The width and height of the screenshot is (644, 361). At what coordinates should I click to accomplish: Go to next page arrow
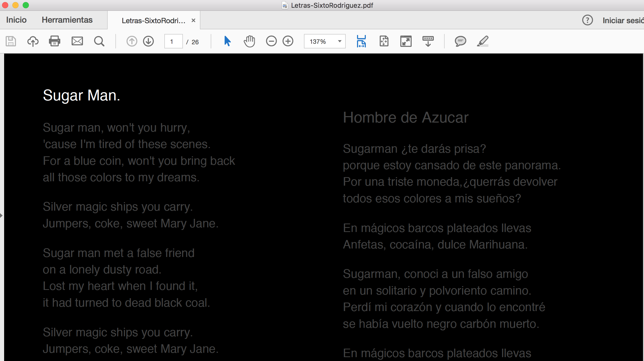point(148,41)
